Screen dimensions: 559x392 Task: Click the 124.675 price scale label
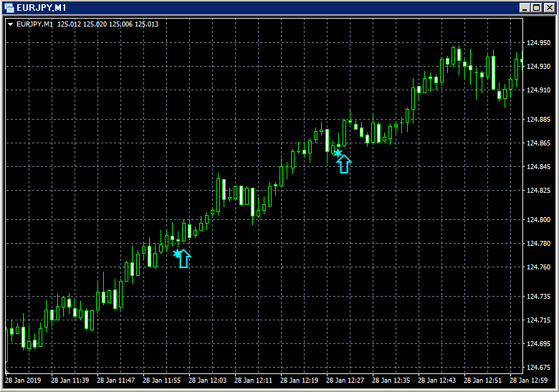(538, 367)
